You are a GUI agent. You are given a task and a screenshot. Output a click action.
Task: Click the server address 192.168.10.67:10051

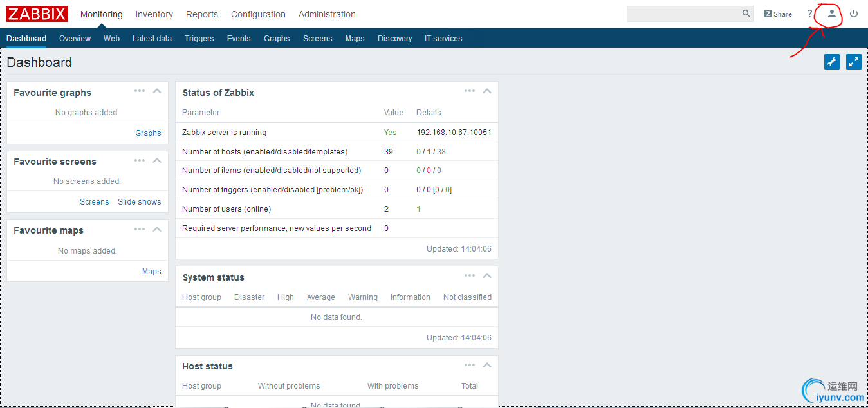tap(454, 133)
